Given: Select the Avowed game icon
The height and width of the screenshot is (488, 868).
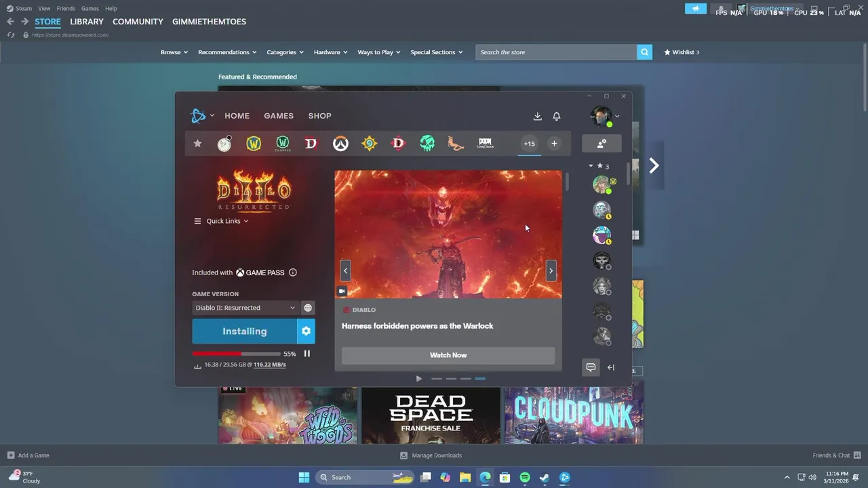Looking at the screenshot, I should tap(456, 144).
